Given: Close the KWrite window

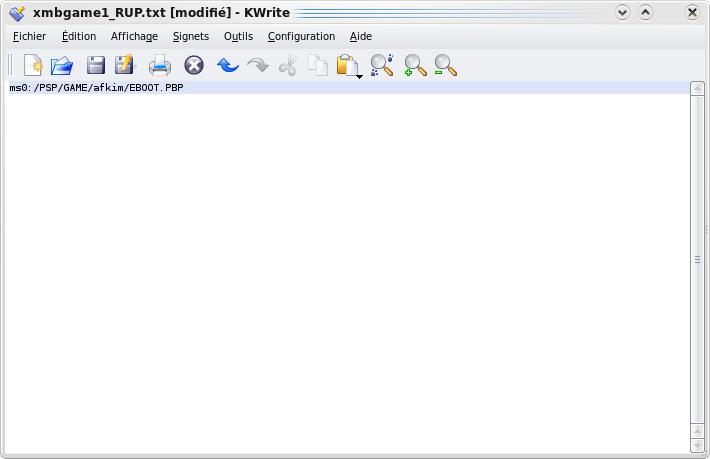Looking at the screenshot, I should tap(692, 12).
